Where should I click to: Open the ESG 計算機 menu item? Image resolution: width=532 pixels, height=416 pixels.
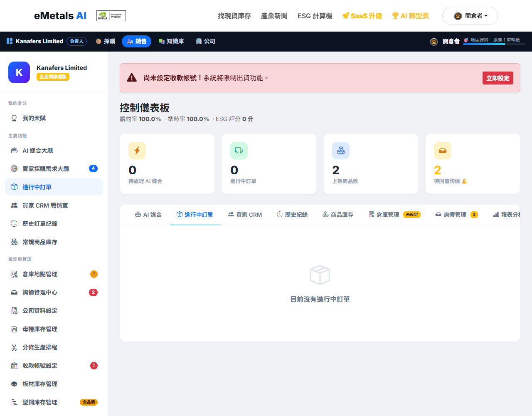click(x=315, y=16)
